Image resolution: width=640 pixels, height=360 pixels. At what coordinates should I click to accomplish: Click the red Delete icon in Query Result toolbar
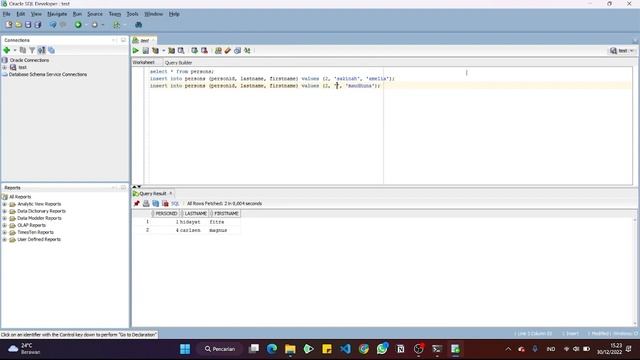(165, 203)
